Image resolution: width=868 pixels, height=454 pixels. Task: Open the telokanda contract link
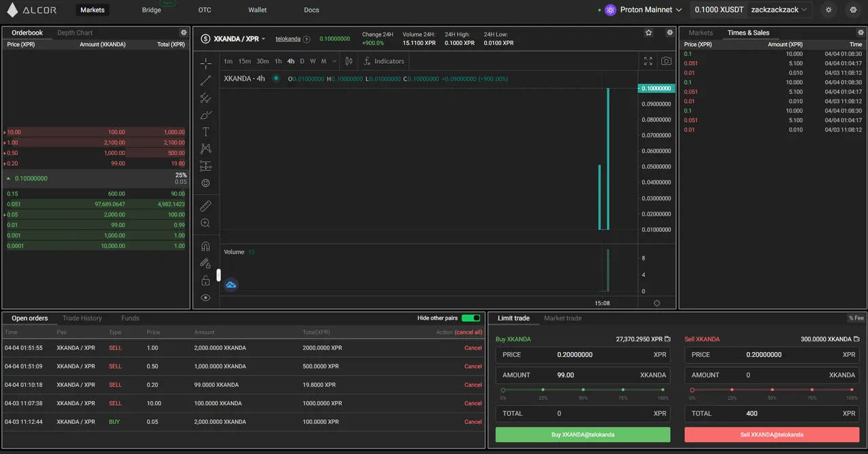[288, 39]
